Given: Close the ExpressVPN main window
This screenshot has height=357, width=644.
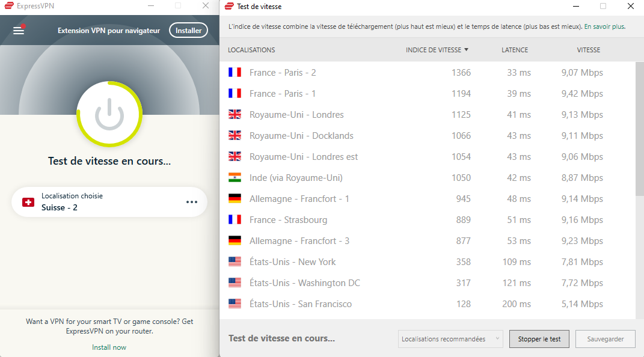Looking at the screenshot, I should (206, 6).
